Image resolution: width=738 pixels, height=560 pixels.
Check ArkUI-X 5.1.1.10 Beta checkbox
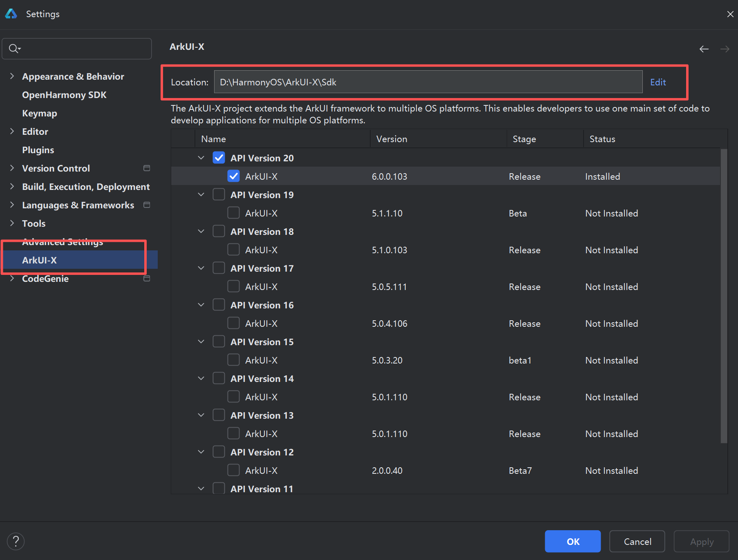tap(233, 213)
